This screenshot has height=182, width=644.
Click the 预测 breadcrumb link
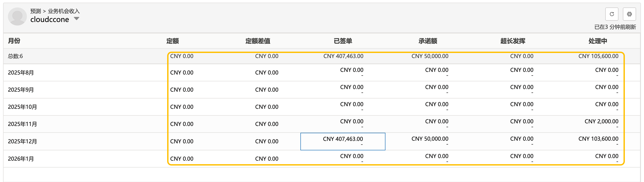pyautogui.click(x=35, y=11)
